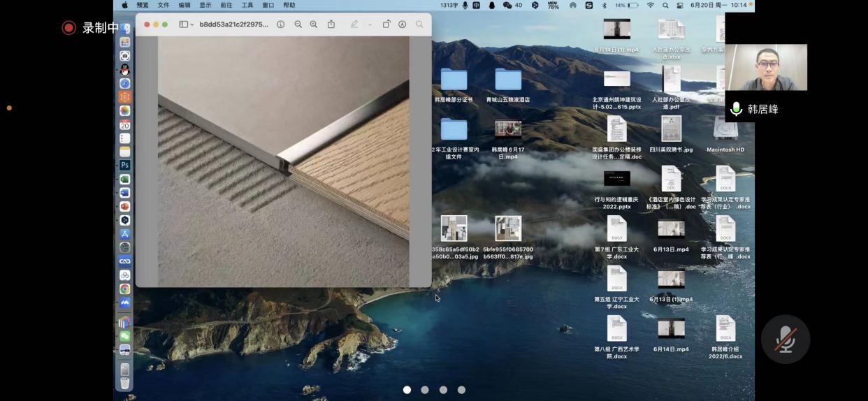The width and height of the screenshot is (868, 401).
Task: Toggle Bluetooth from the menu bar icon
Action: coord(605,5)
